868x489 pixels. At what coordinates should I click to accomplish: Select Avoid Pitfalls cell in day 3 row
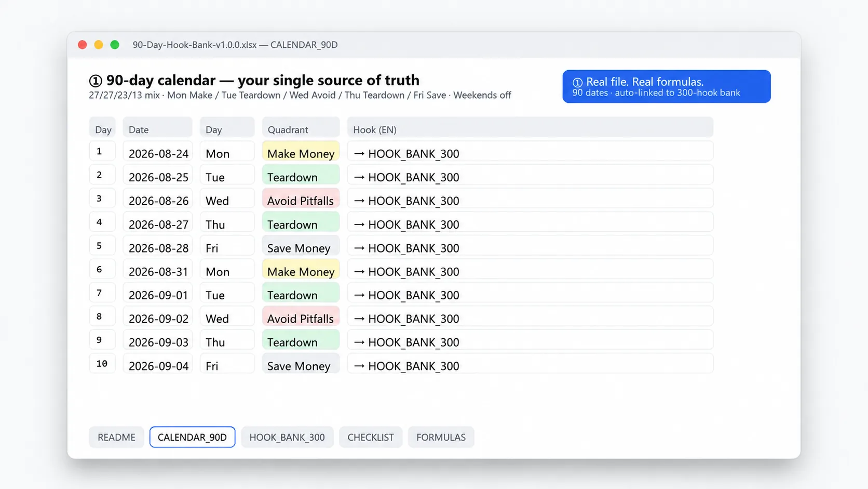pyautogui.click(x=301, y=199)
